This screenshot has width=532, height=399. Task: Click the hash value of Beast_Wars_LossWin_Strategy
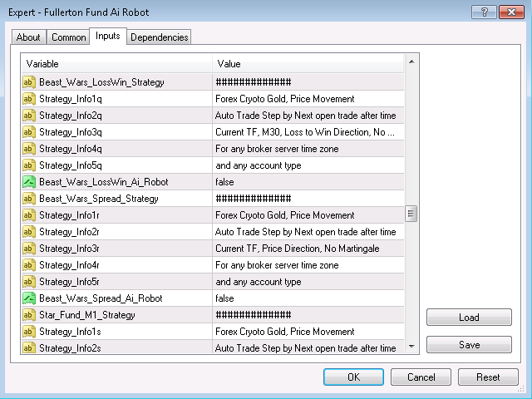(254, 82)
